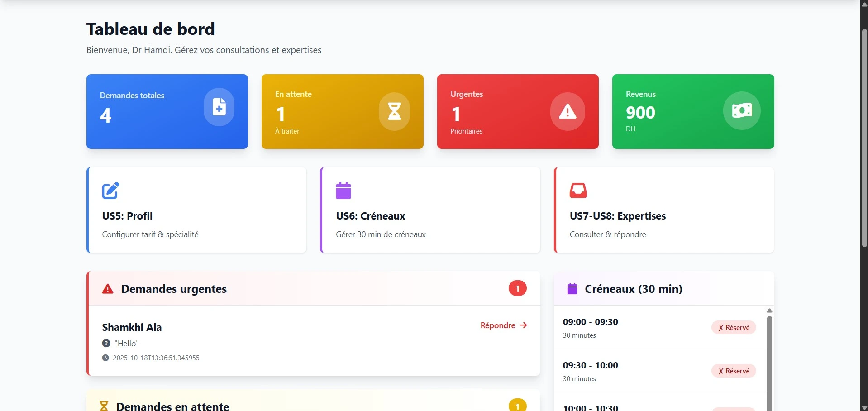Click the Réservé badge for 09:30 - 10:00

pos(734,371)
